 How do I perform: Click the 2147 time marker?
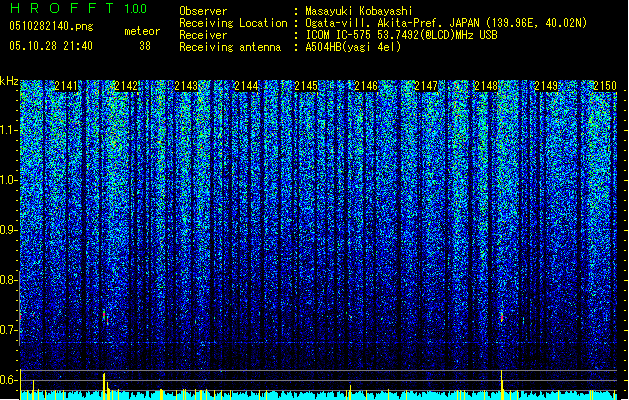(x=426, y=86)
